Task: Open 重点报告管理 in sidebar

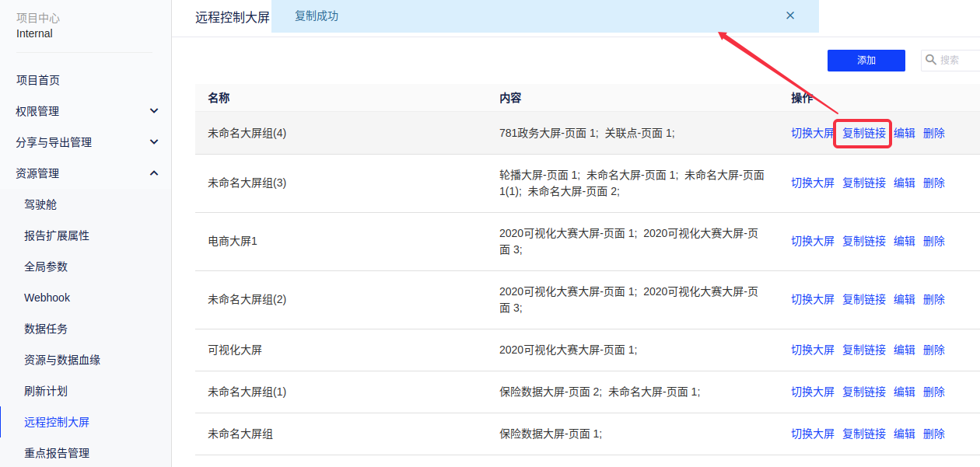Action: [57, 453]
